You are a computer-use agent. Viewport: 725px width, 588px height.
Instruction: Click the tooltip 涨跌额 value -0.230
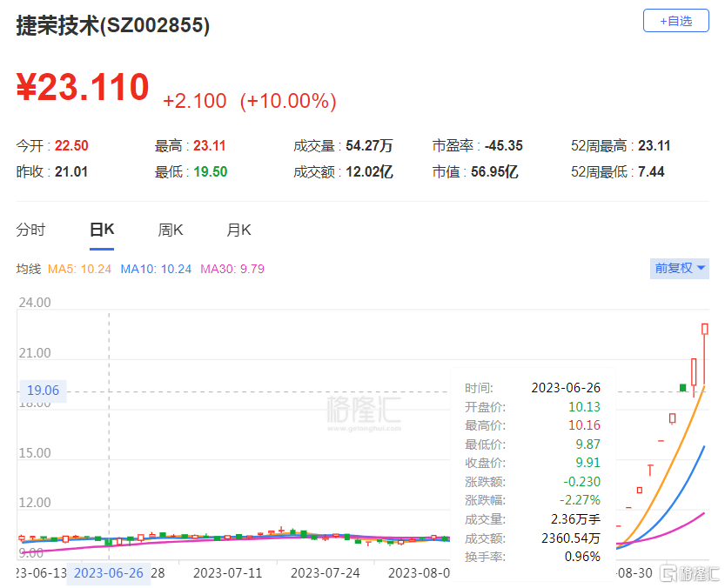(x=581, y=482)
